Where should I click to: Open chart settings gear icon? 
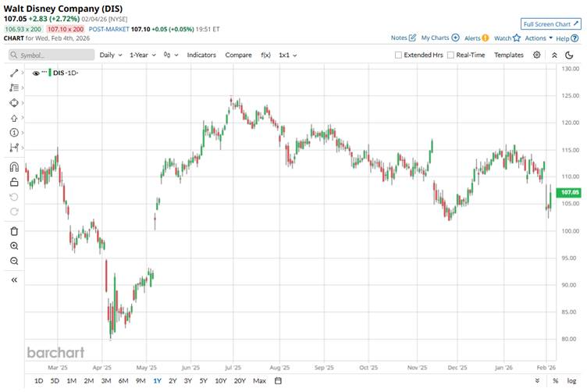pos(537,55)
